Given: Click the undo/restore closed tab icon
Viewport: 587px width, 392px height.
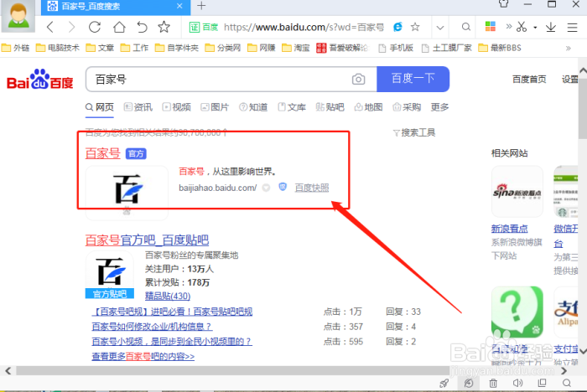Looking at the screenshot, I should click(x=142, y=27).
